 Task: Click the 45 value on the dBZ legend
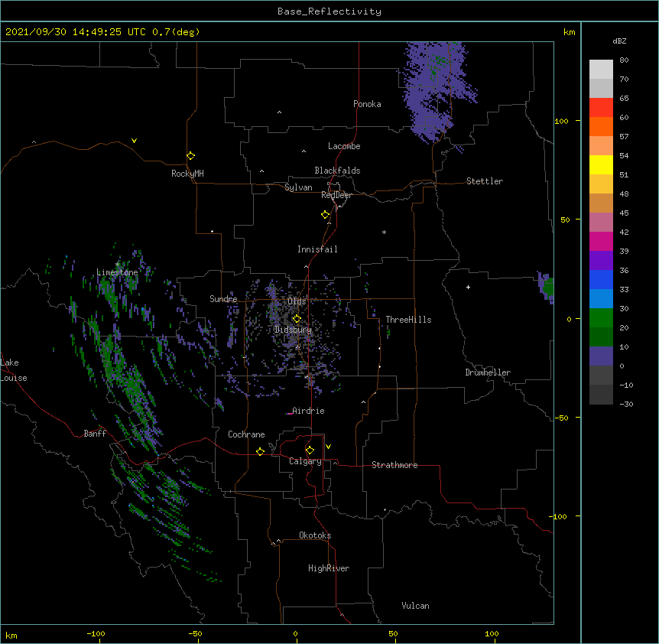click(624, 213)
